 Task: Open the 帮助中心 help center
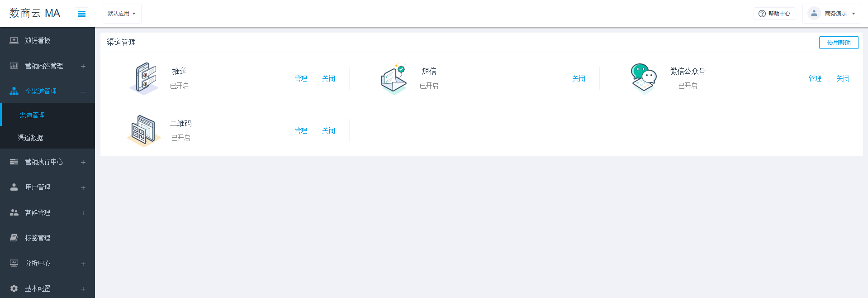tap(774, 14)
